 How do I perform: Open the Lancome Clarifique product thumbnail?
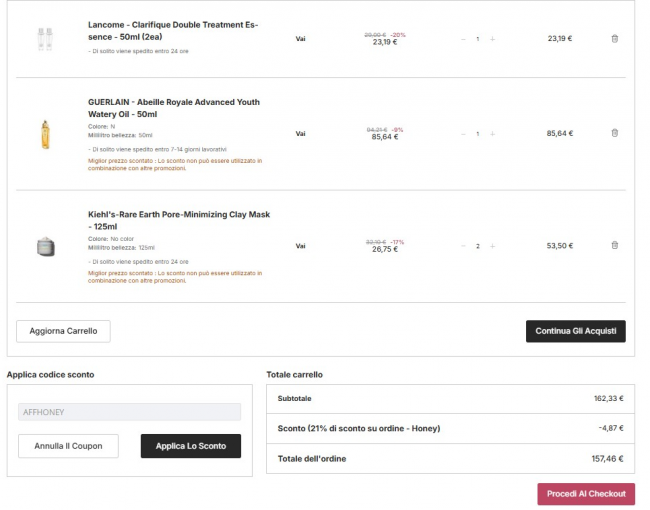tap(44, 39)
